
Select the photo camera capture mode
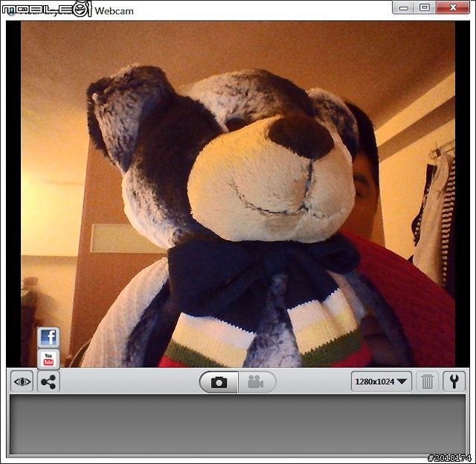[x=219, y=382]
